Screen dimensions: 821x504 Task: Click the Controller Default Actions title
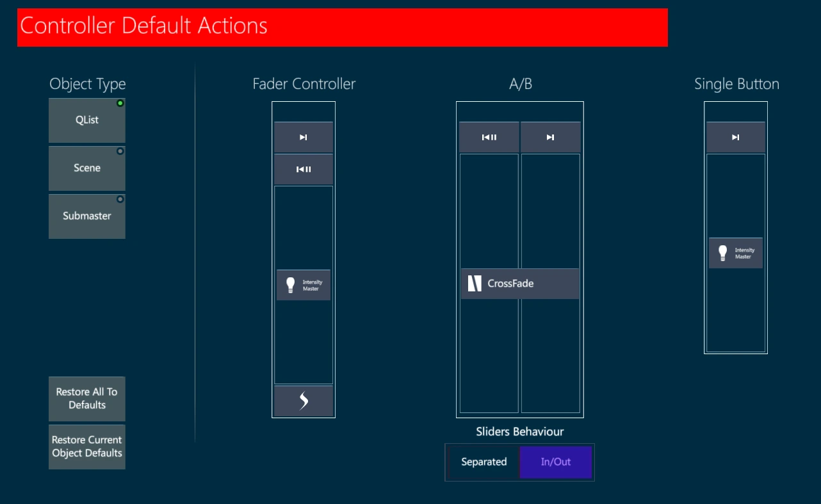144,26
